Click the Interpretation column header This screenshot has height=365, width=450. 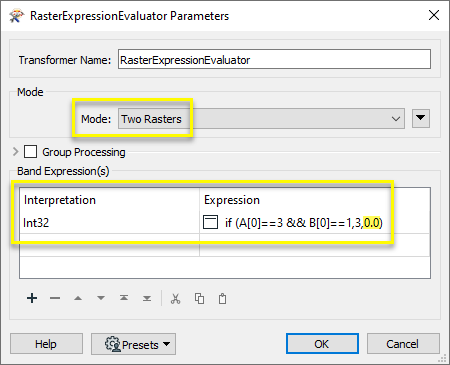(x=109, y=200)
